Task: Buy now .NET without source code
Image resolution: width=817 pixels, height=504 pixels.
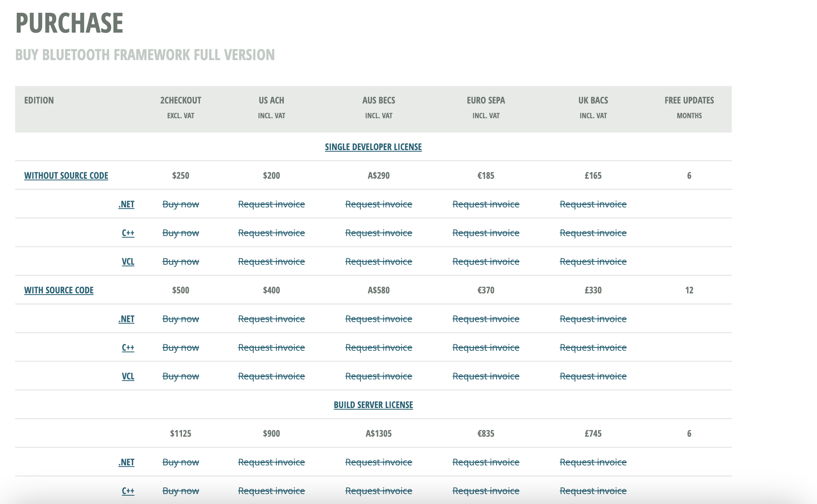Action: point(181,204)
